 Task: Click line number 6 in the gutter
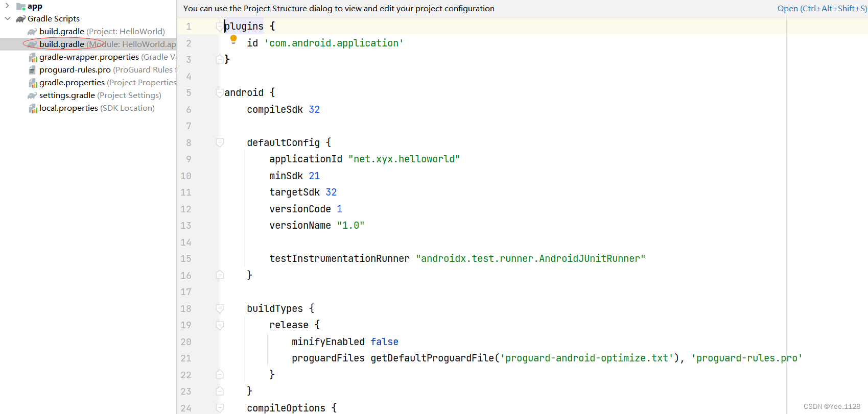[x=189, y=110]
